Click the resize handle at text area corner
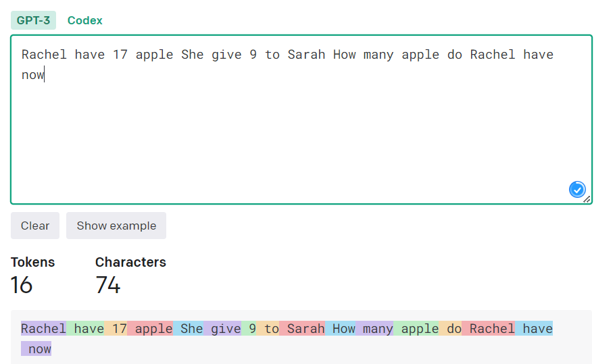The width and height of the screenshot is (615, 364). [587, 199]
